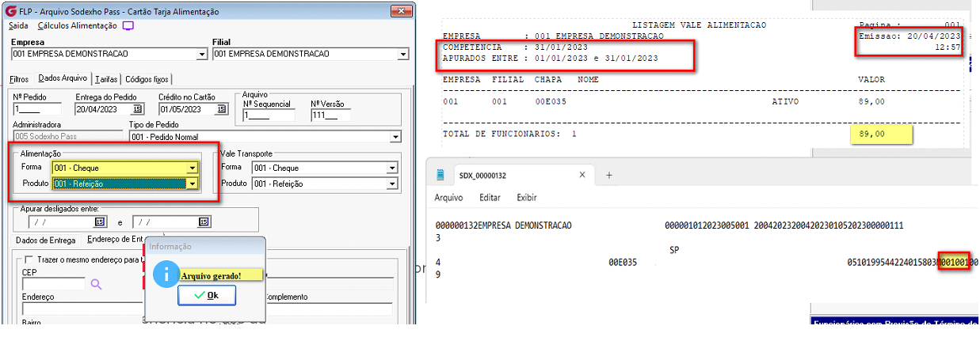Image resolution: width=980 pixels, height=337 pixels.
Task: Open the Arquivo menu in Notepad
Action: click(448, 198)
